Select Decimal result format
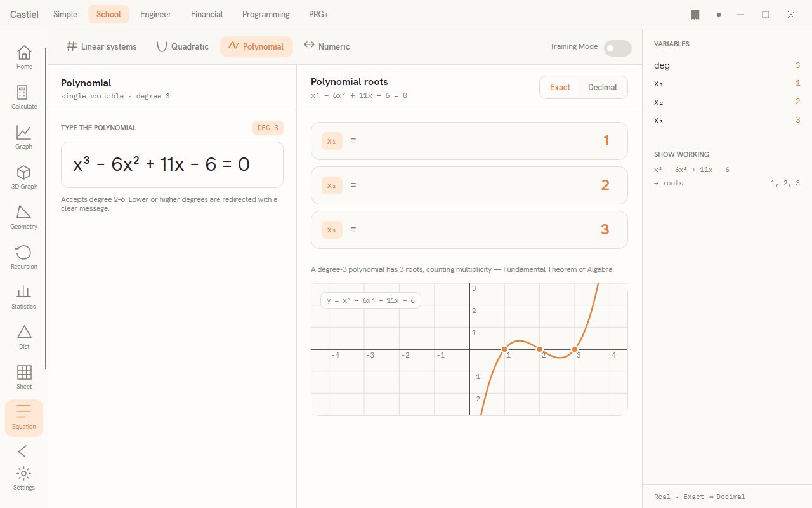 pos(603,88)
